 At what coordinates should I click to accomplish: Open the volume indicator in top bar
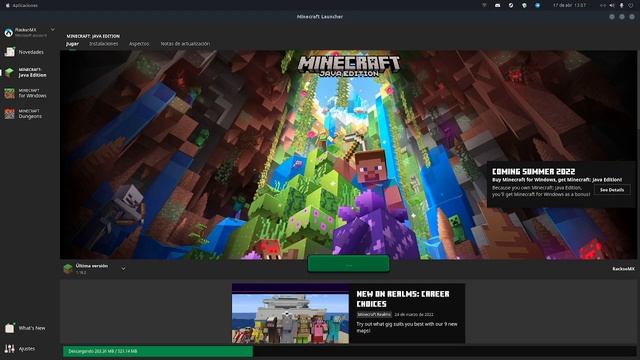pos(612,5)
